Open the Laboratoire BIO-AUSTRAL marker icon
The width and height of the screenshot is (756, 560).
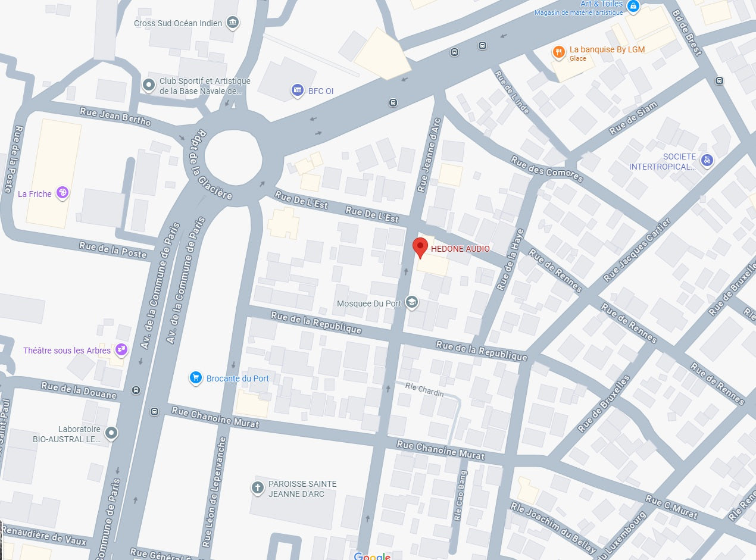[111, 433]
